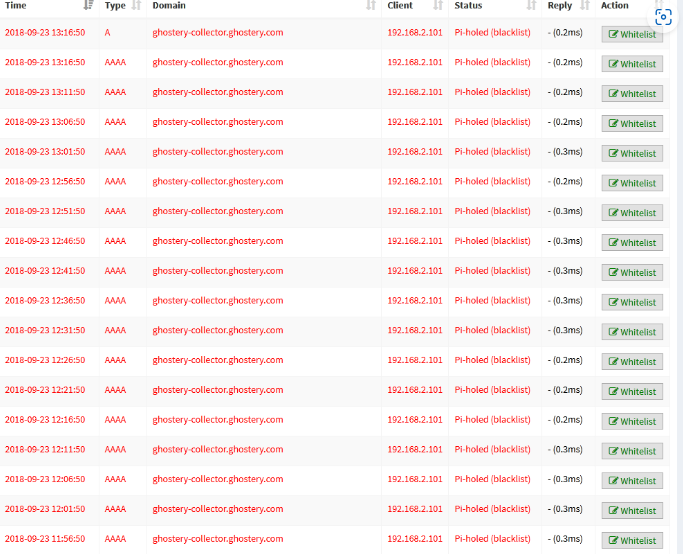The width and height of the screenshot is (683, 554).
Task: Click the screen capture lens icon
Action: 663,17
